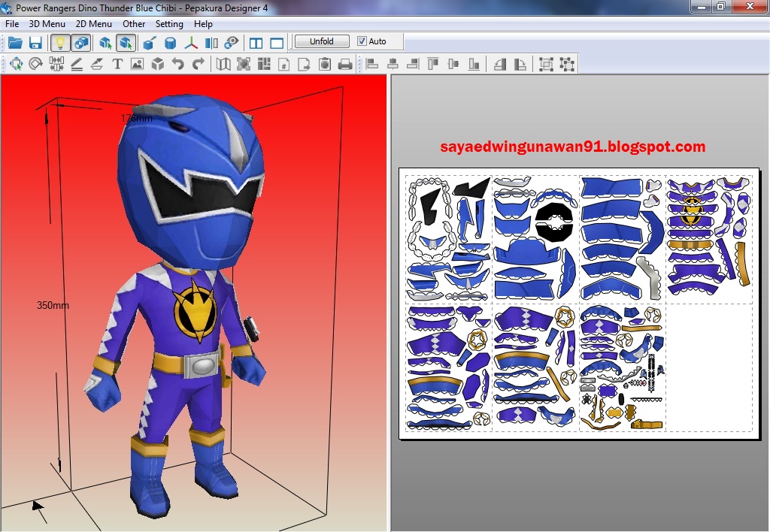Uncheck the Auto checkbox
770x532 pixels.
(362, 41)
